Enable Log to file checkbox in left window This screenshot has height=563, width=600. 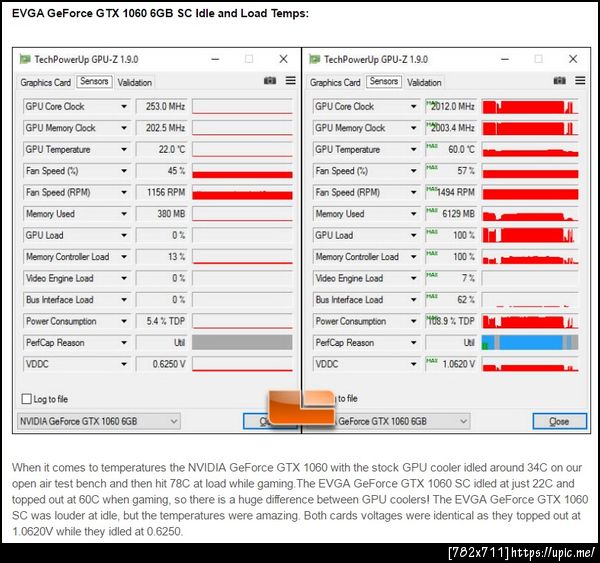pos(26,399)
